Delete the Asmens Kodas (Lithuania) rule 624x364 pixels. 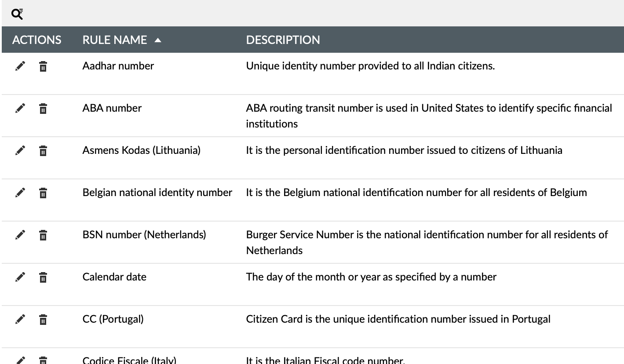[43, 151]
